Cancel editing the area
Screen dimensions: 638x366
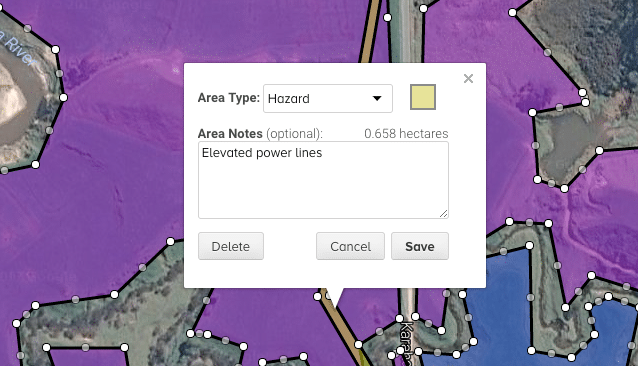point(350,246)
